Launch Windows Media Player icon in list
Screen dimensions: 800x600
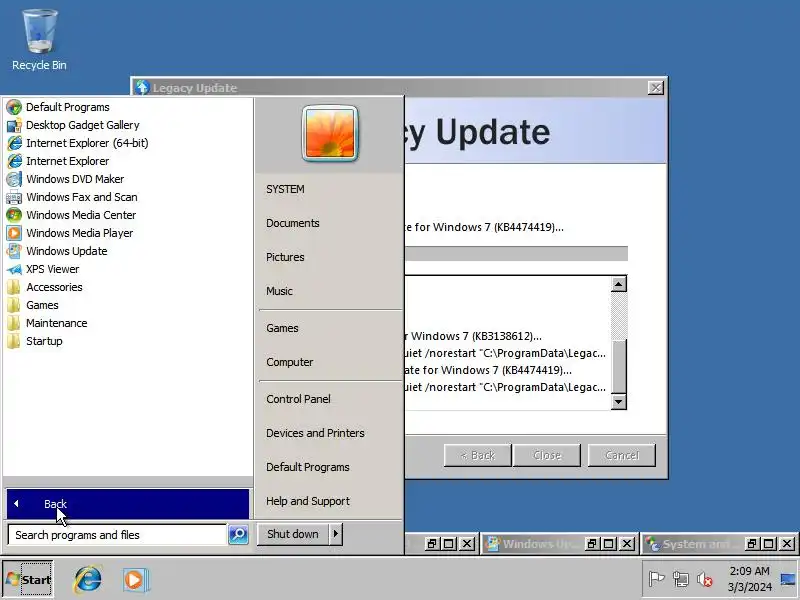pyautogui.click(x=14, y=233)
